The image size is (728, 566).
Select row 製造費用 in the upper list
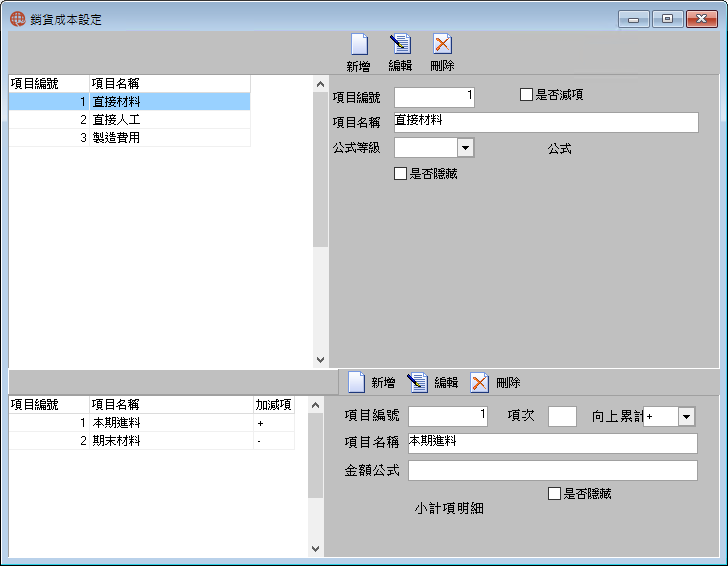coord(130,137)
